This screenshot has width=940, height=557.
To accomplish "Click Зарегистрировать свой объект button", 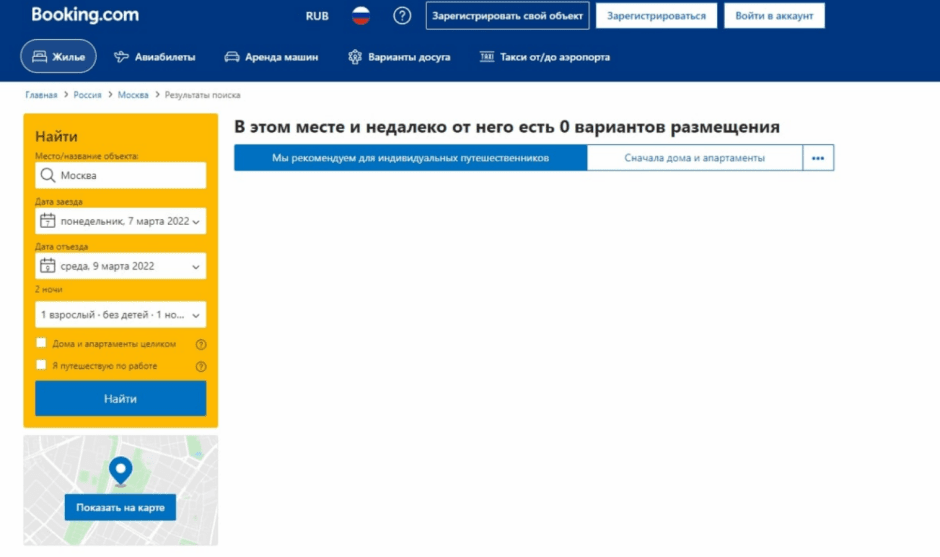I will click(507, 16).
